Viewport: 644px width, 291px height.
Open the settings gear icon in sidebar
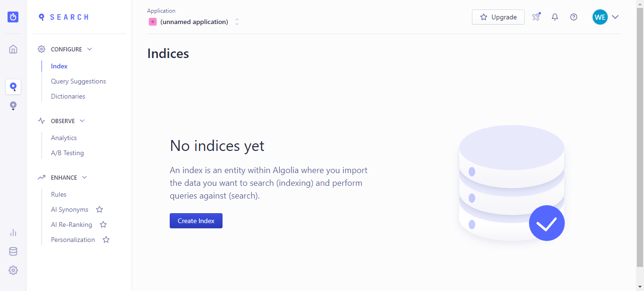(13, 270)
